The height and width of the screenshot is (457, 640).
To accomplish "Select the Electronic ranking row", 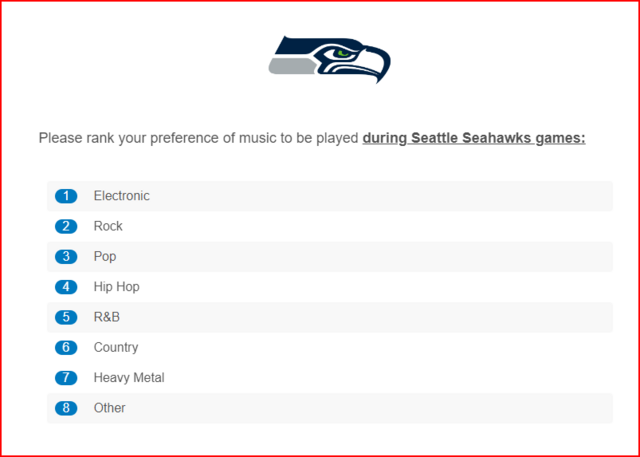I will click(330, 196).
